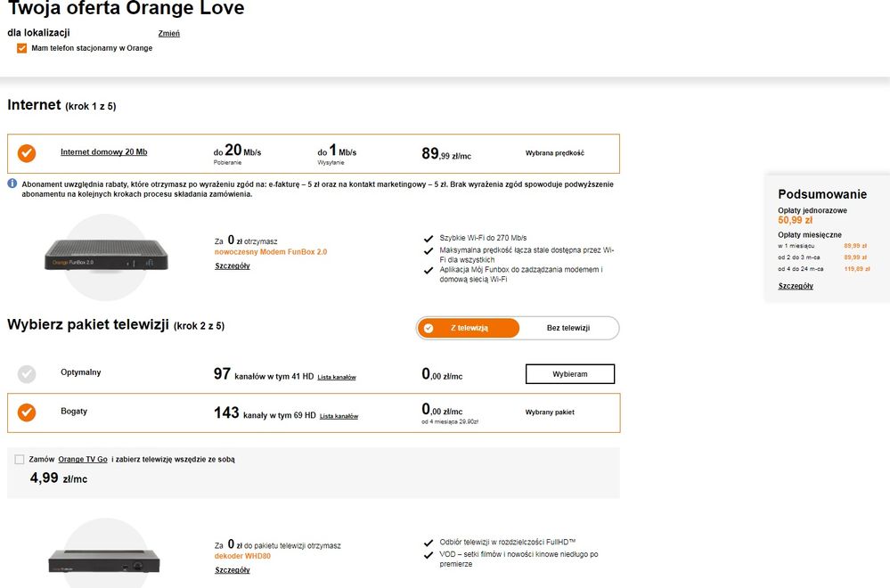Viewport: 890px width, 588px height.
Task: Select the Z telewizją option
Action: click(x=468, y=328)
